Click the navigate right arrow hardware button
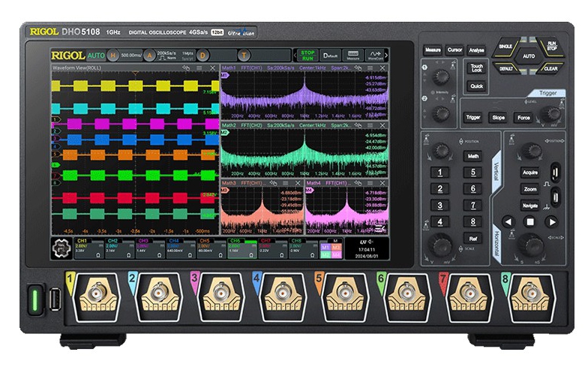The image size is (588, 370). tap(552, 222)
